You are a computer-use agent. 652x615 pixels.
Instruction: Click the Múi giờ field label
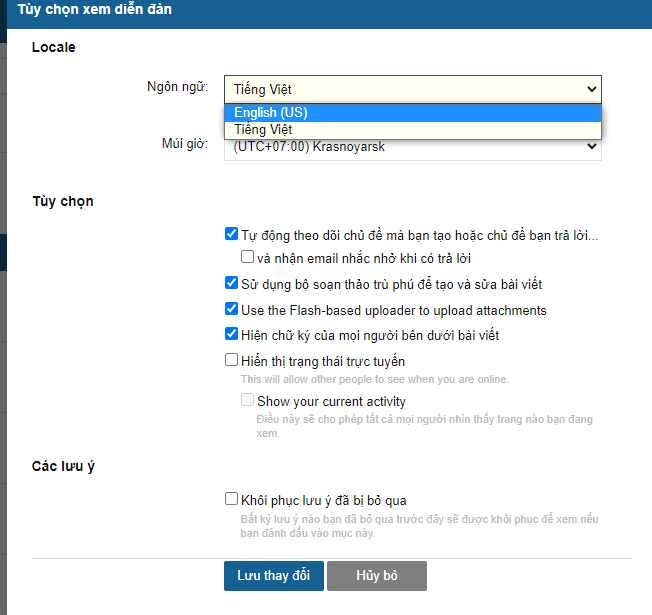coord(184,144)
